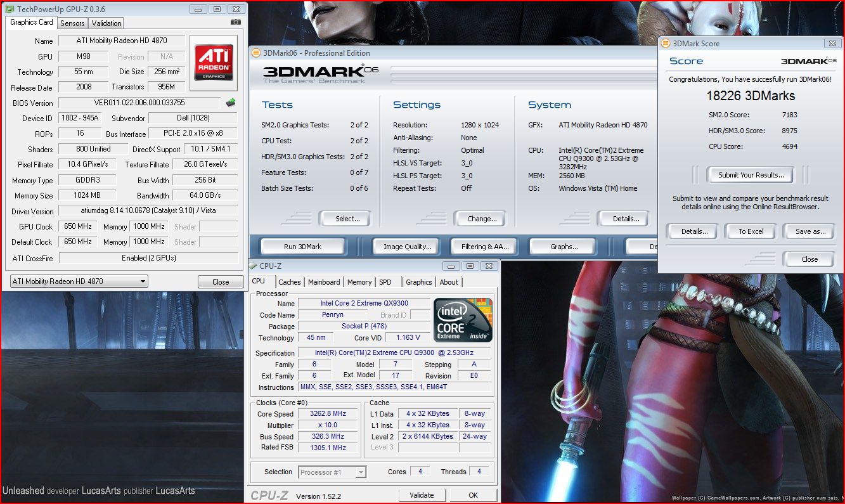The image size is (845, 504).
Task: Click the Resolution value '1280 x 1024'
Action: [479, 125]
